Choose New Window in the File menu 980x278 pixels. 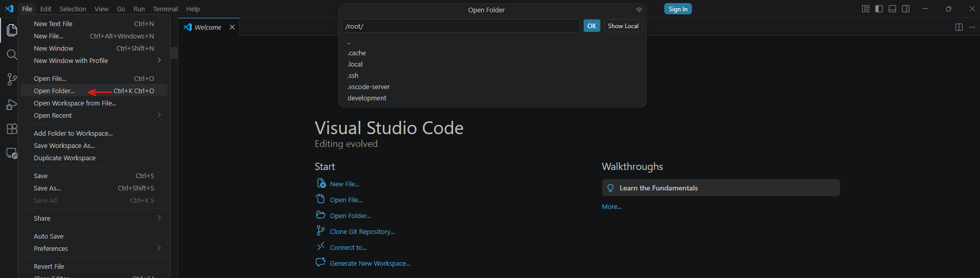tap(94, 48)
